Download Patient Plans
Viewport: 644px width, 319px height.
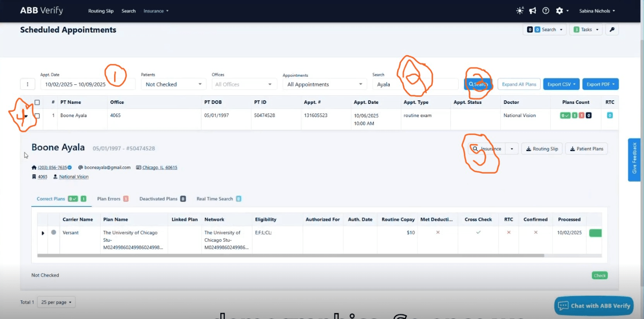pyautogui.click(x=586, y=149)
